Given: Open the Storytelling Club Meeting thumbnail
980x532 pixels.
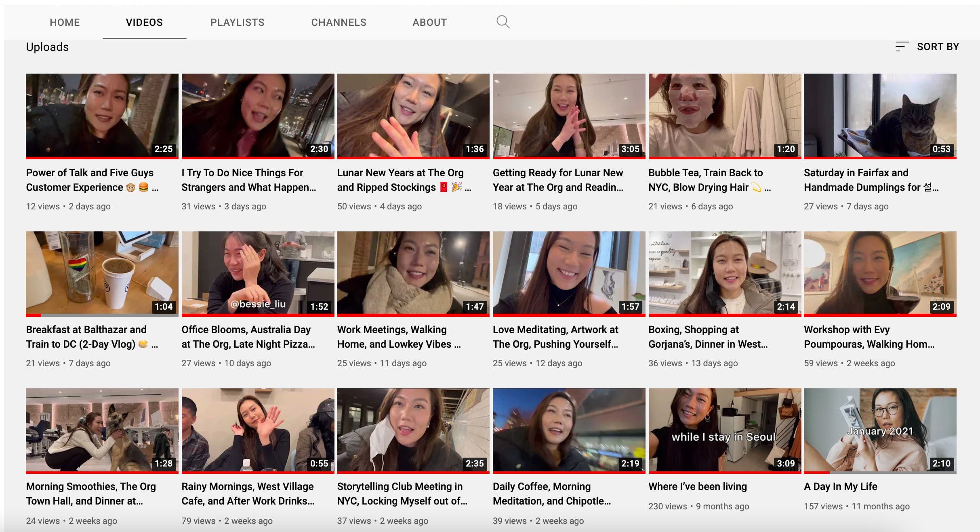Looking at the screenshot, I should (413, 431).
